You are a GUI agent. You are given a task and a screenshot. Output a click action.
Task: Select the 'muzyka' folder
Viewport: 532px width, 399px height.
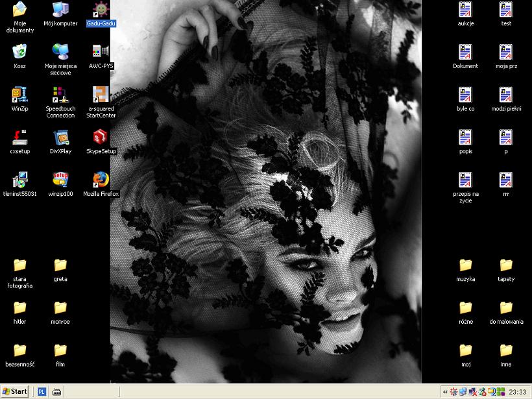(465, 265)
